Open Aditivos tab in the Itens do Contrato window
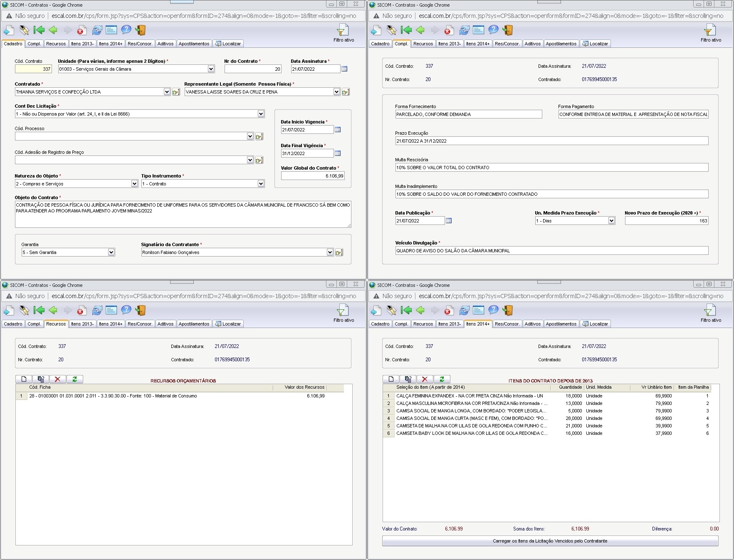Viewport: 734px width, 560px height. coord(532,324)
